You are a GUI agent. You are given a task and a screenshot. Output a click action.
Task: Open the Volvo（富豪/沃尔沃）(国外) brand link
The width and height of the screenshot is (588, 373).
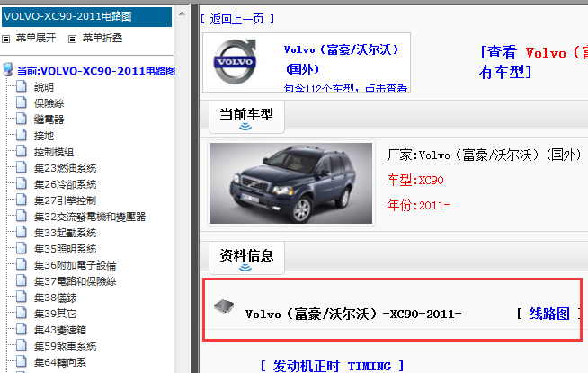[342, 59]
